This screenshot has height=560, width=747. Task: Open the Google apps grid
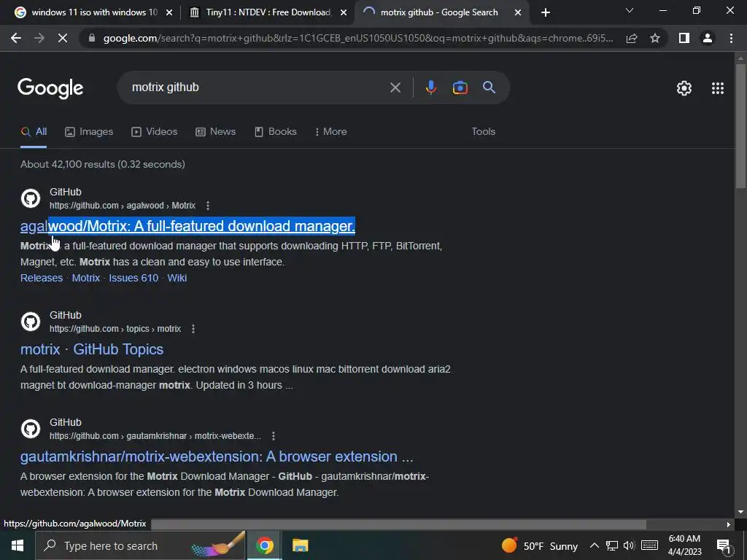click(x=718, y=88)
